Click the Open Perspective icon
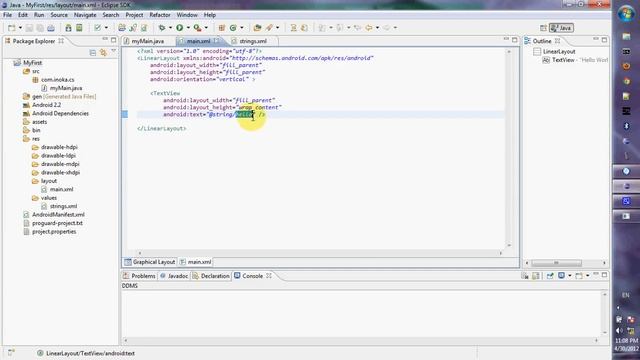Image resolution: width=640 pixels, height=360 pixels. (x=543, y=28)
